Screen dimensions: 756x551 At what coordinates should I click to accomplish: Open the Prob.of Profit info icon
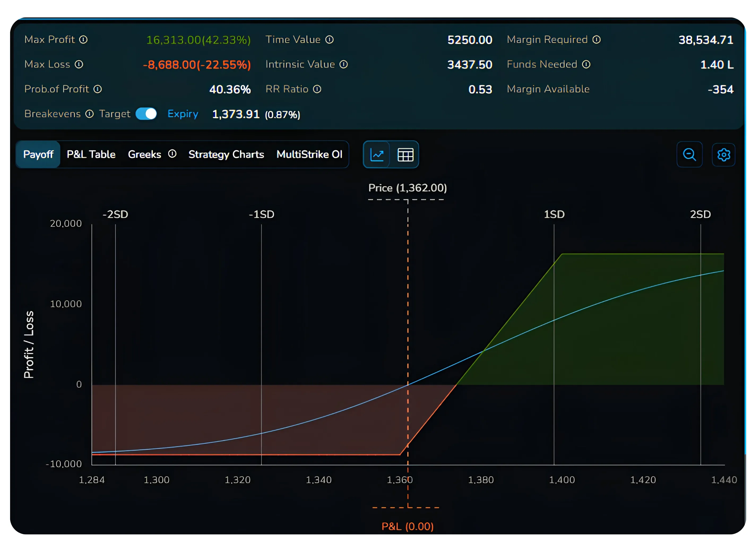coord(97,89)
